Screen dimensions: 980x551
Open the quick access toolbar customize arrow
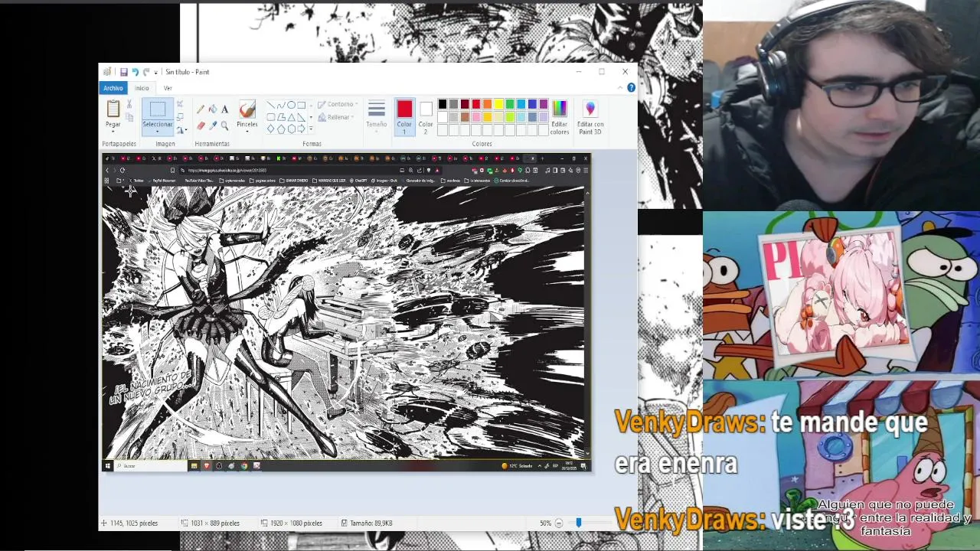coord(155,73)
